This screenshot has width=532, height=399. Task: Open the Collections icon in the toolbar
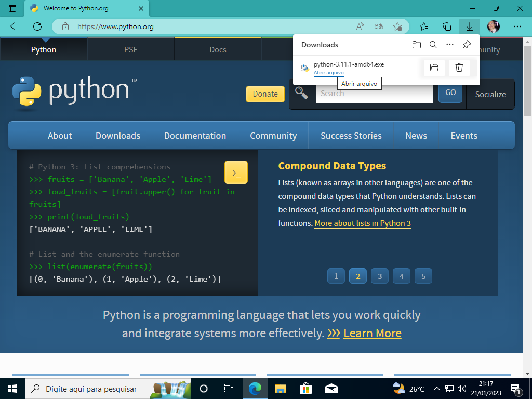pos(446,26)
